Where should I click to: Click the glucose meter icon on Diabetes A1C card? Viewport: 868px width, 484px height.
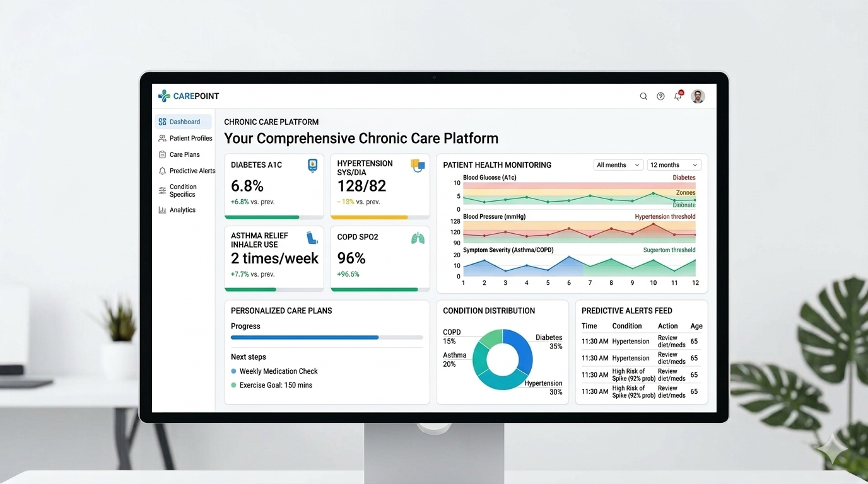pos(312,165)
